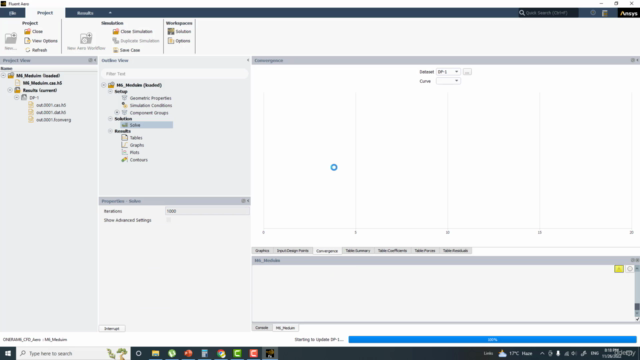Open Workspaces Options

click(x=179, y=41)
